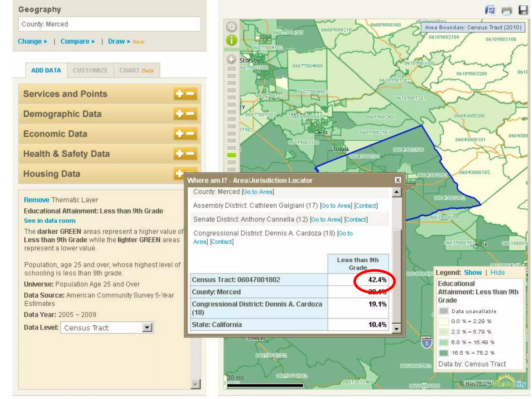
Task: Switch to the CUSTOMIZE tab
Action: click(x=90, y=70)
